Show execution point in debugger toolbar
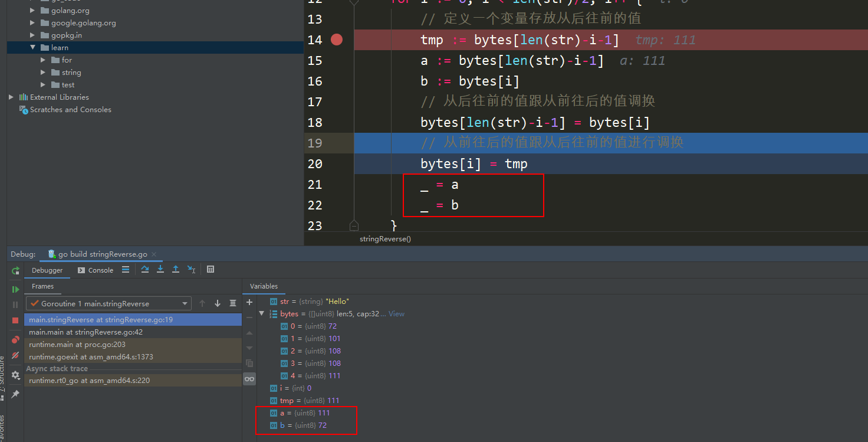The height and width of the screenshot is (442, 868). pyautogui.click(x=125, y=270)
